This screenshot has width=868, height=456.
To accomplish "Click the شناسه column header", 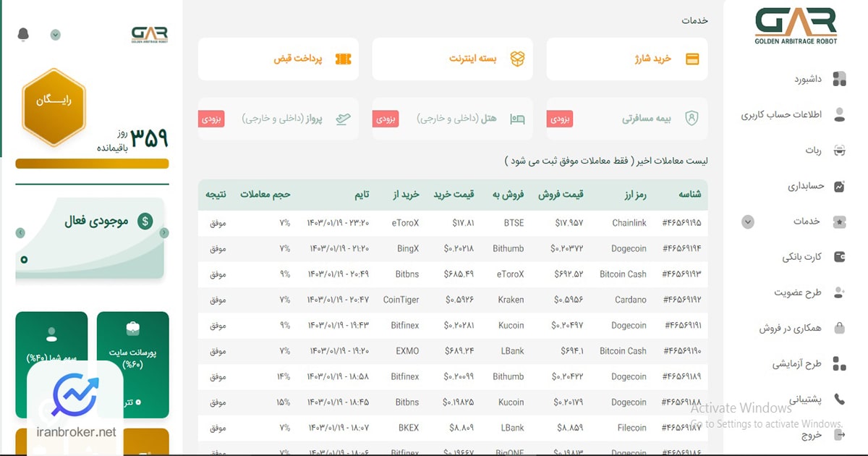I will (x=689, y=195).
